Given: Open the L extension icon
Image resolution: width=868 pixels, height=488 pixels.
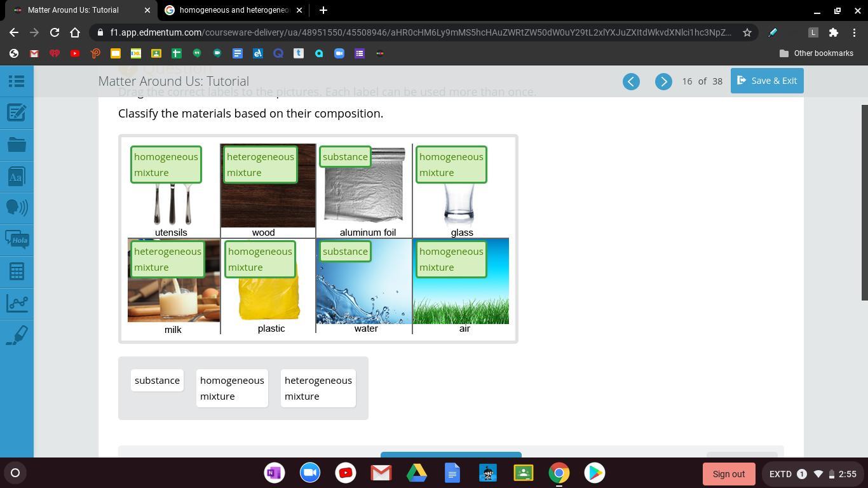Looking at the screenshot, I should point(813,32).
